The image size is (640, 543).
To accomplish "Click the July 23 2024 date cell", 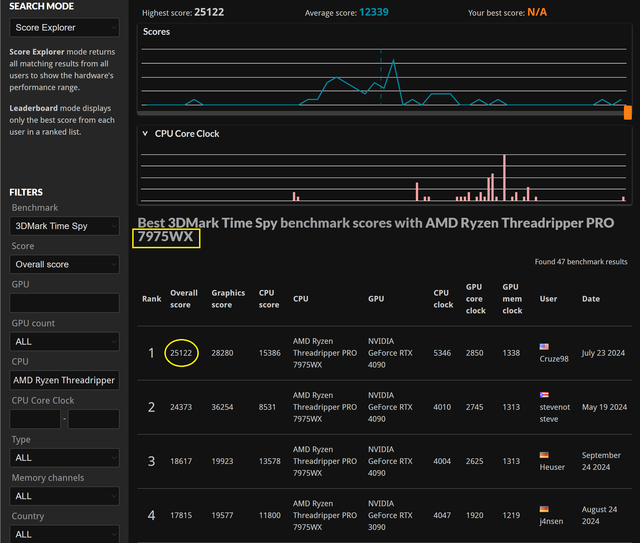I will point(603,353).
